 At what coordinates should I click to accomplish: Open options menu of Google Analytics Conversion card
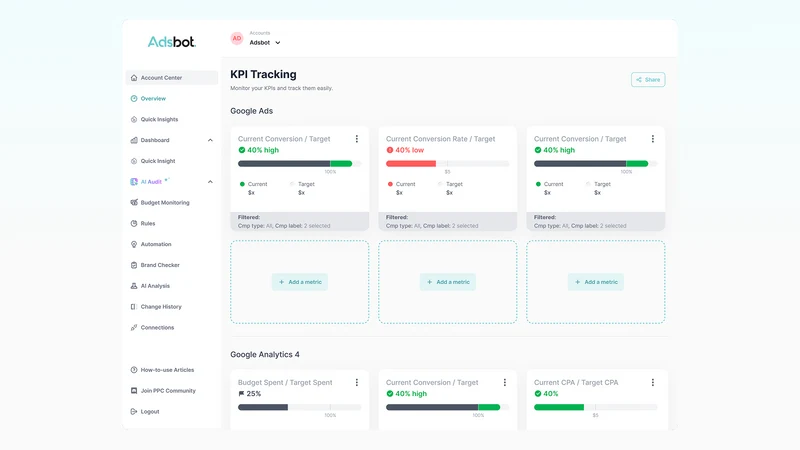505,383
